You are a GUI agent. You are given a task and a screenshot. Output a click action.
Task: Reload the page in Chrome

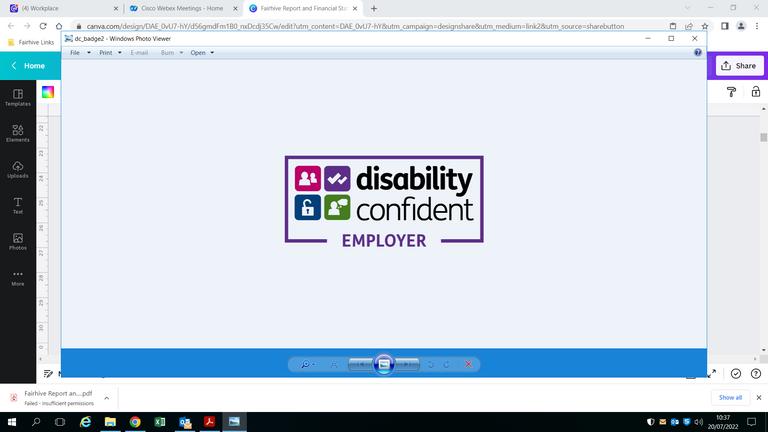coord(43,26)
